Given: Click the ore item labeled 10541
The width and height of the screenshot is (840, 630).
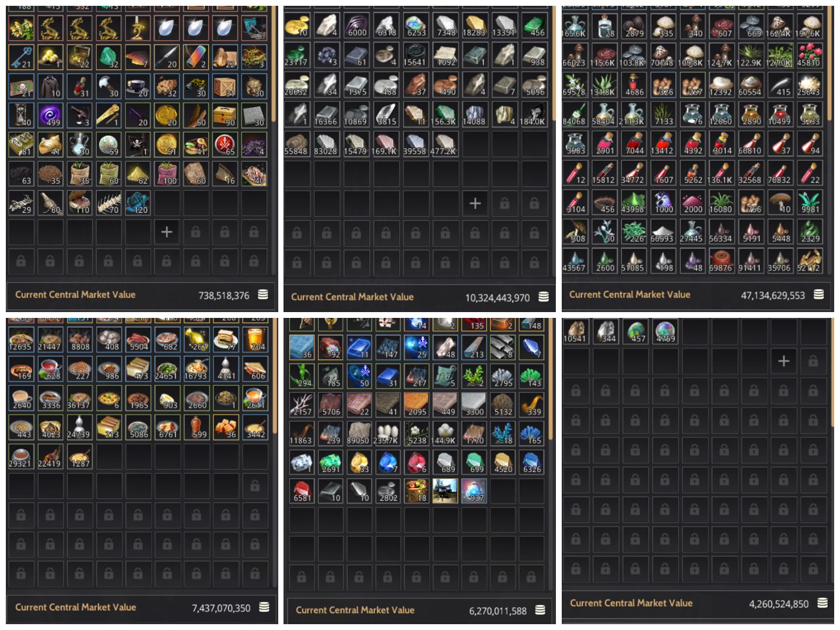Looking at the screenshot, I should [576, 331].
